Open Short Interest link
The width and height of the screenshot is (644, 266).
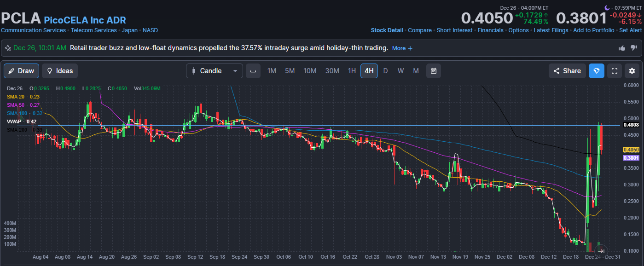[x=454, y=30]
